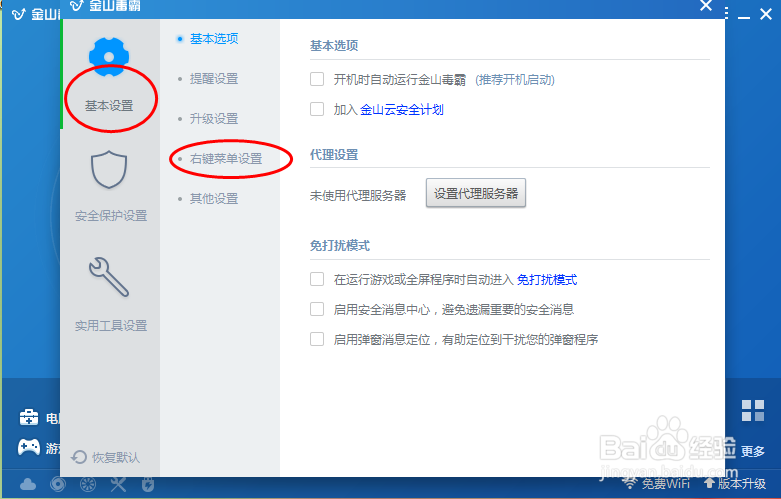Open the toolbox icon in the main window

[x=28, y=417]
